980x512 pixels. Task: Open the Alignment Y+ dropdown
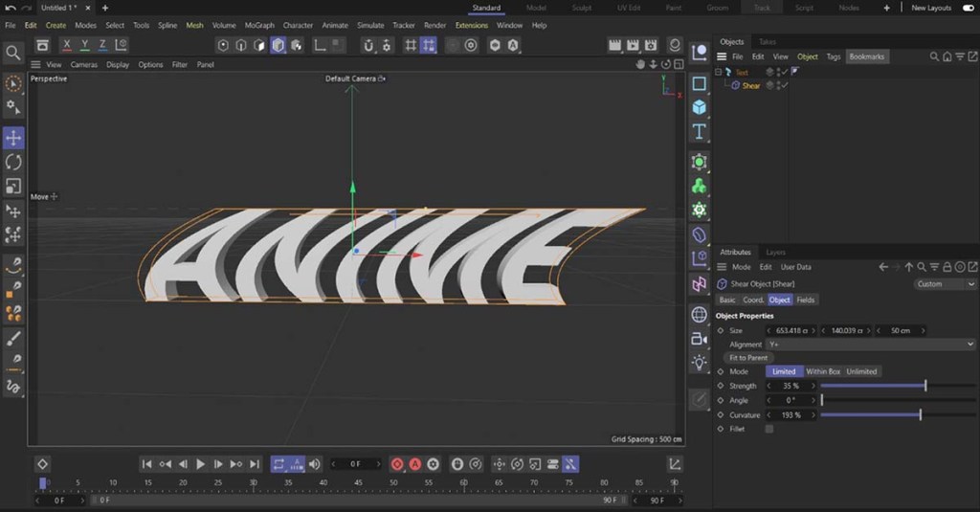pos(871,344)
